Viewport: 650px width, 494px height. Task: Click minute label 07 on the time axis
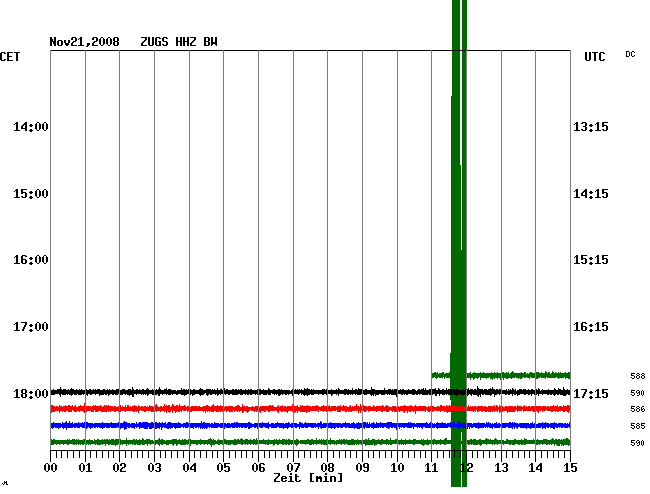pyautogui.click(x=293, y=468)
